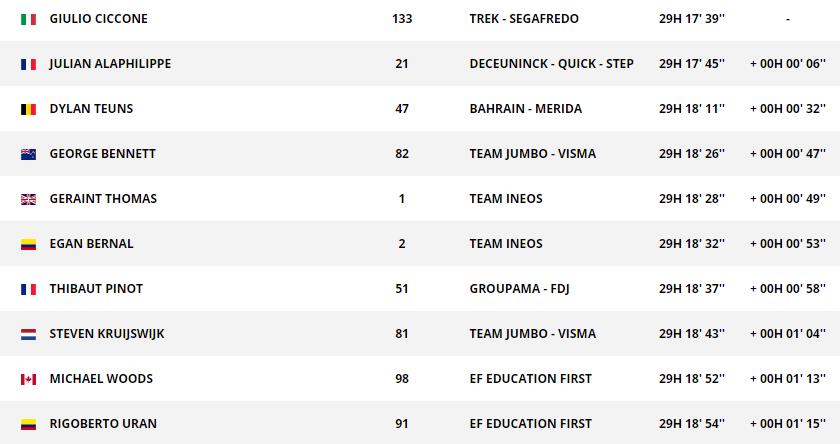840x444 pixels.
Task: Click the New Zealand flag beside George Bennett
Action: [x=28, y=154]
